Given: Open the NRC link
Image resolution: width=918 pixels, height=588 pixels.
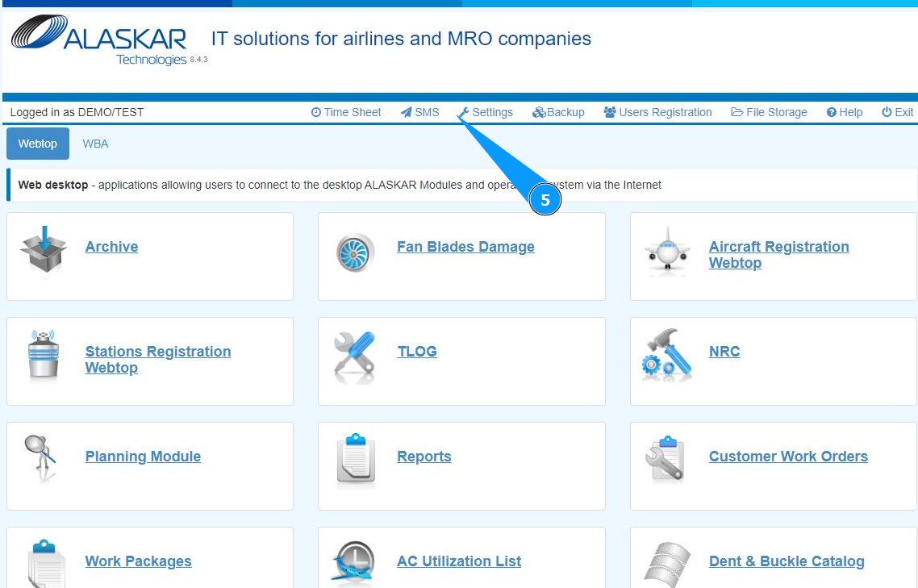Looking at the screenshot, I should pyautogui.click(x=724, y=352).
